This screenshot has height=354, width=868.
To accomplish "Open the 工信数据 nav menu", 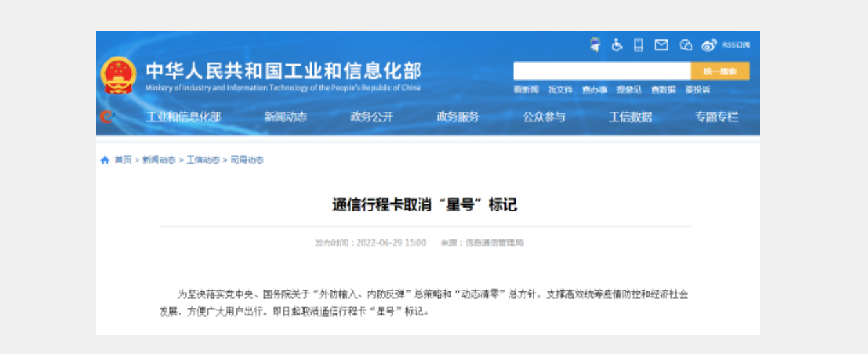I will coord(630,117).
